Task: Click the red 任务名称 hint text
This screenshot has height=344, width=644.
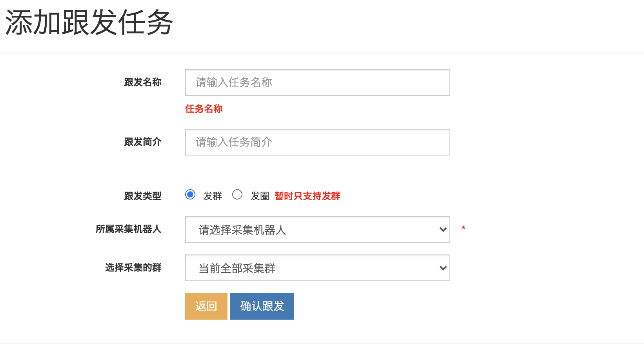Action: [204, 109]
